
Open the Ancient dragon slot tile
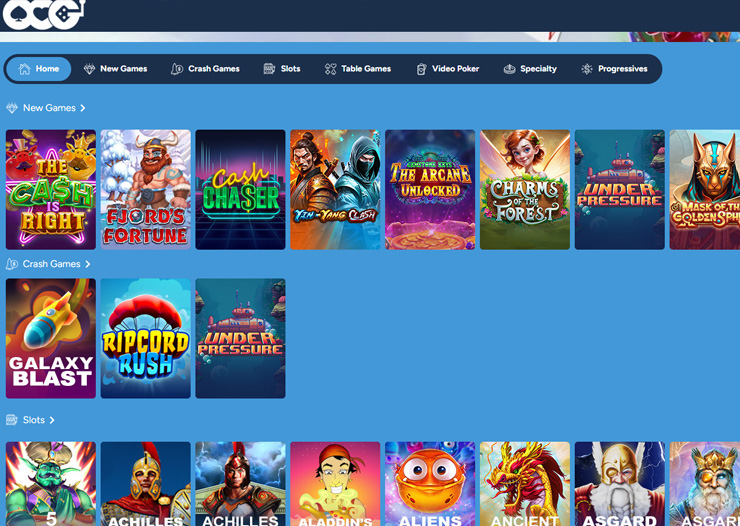tap(525, 484)
